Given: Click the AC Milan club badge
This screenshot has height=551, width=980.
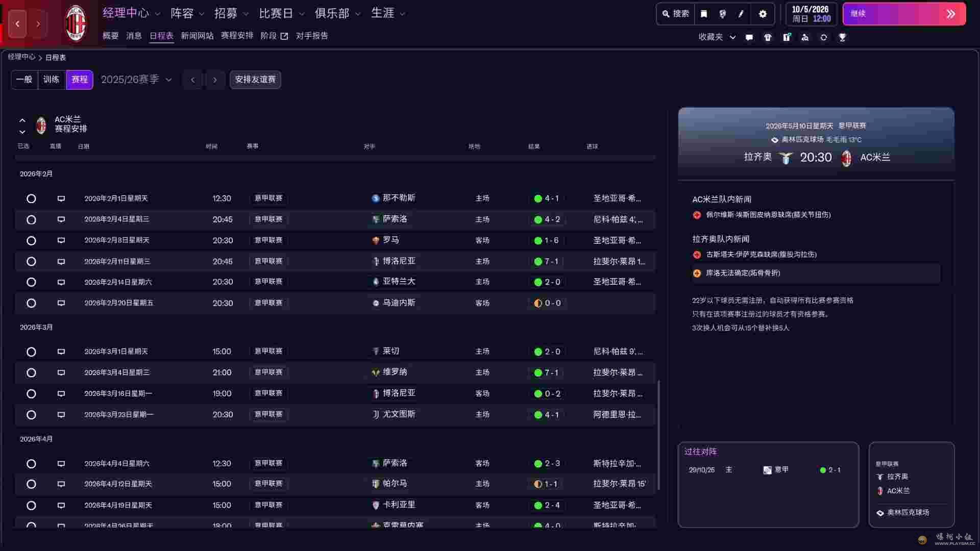Looking at the screenshot, I should coord(76,23).
